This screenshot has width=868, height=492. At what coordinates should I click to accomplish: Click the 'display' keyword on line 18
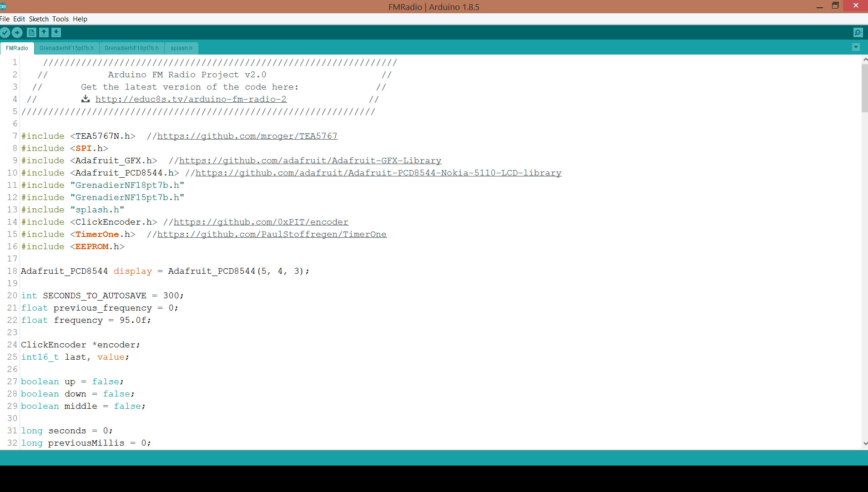click(133, 271)
